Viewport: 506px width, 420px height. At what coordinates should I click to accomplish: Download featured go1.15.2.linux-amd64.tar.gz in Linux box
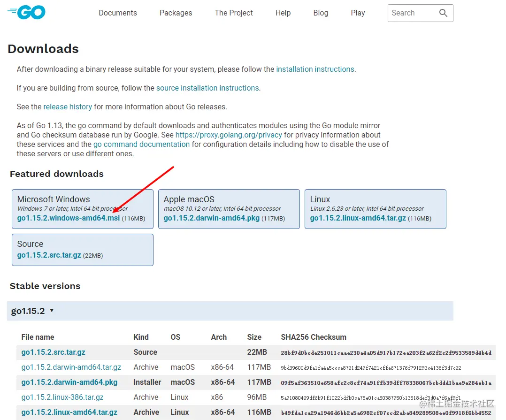coord(358,218)
